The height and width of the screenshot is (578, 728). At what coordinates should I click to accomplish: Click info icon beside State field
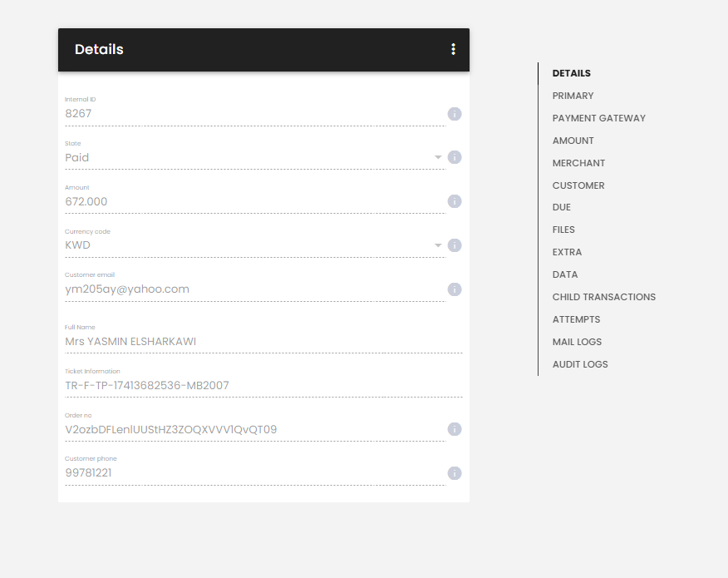pos(455,157)
